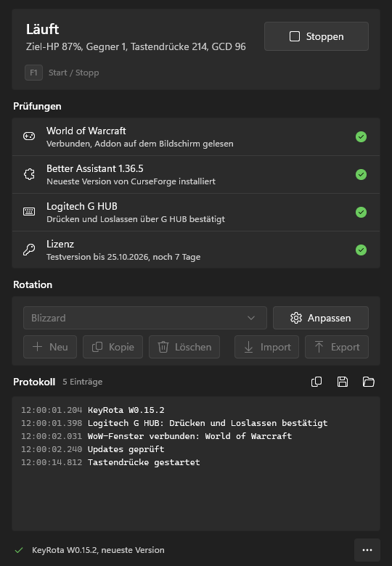Click the Rotation section heading
Viewport: 392px width, 566px height.
click(x=33, y=284)
